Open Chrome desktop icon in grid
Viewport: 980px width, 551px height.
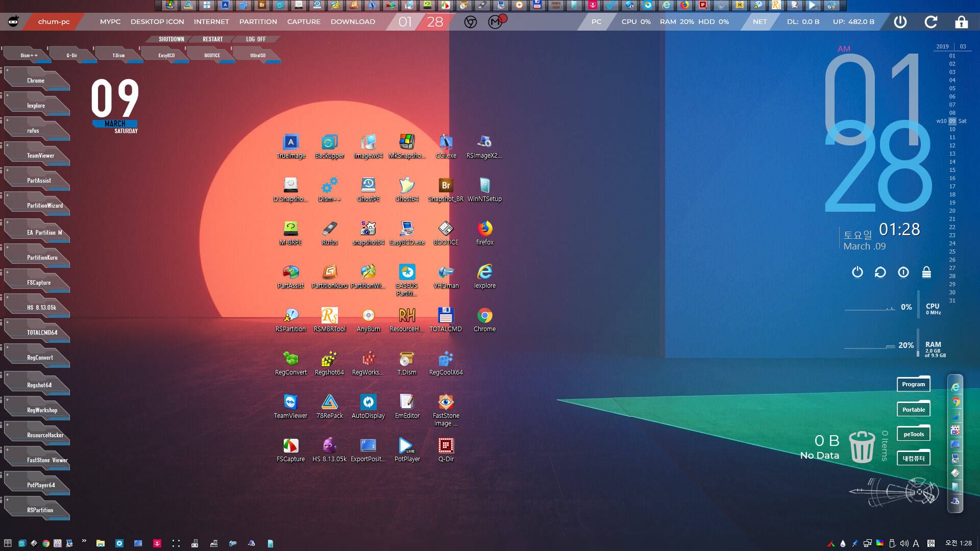(x=484, y=320)
